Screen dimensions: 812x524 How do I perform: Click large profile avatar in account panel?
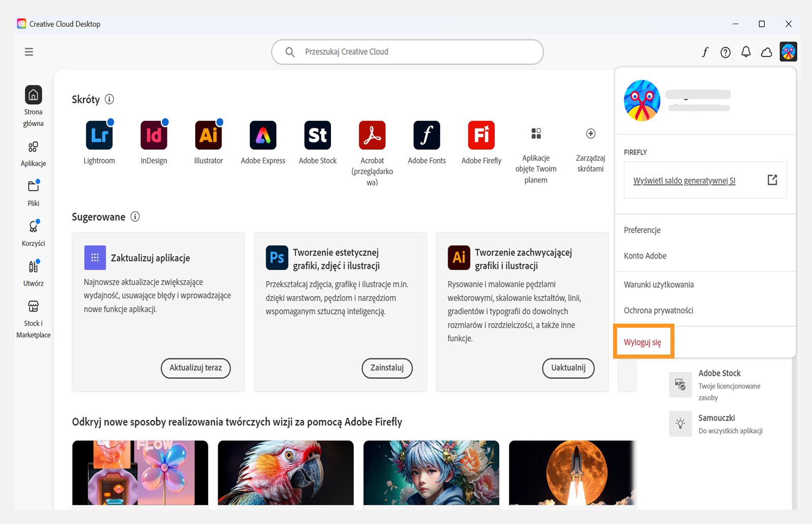coord(642,100)
